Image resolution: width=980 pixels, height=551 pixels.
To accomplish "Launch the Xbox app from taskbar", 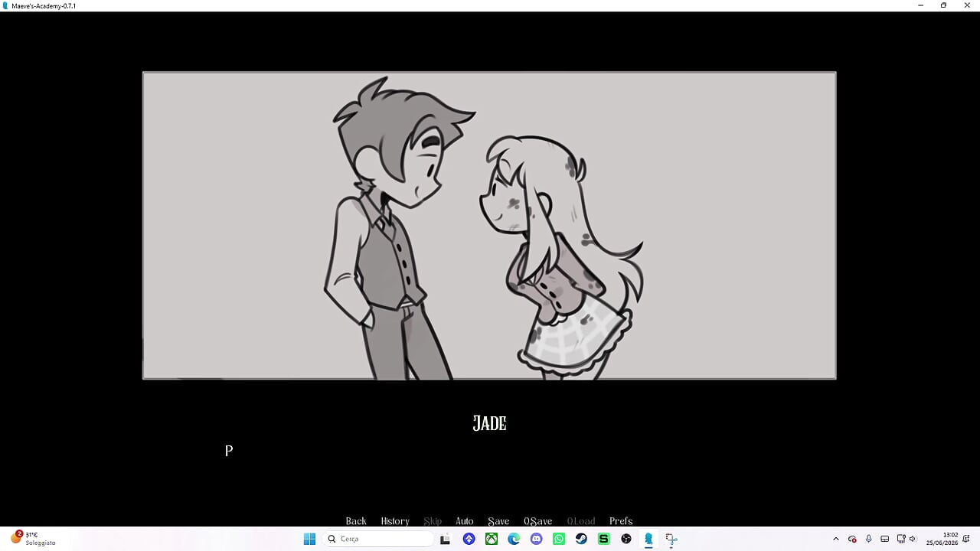I will point(492,539).
